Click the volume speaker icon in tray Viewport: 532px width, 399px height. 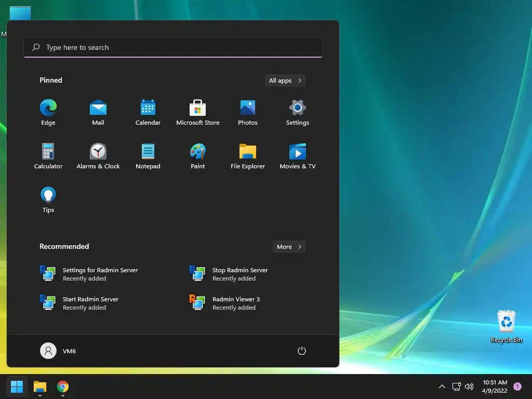tap(469, 387)
